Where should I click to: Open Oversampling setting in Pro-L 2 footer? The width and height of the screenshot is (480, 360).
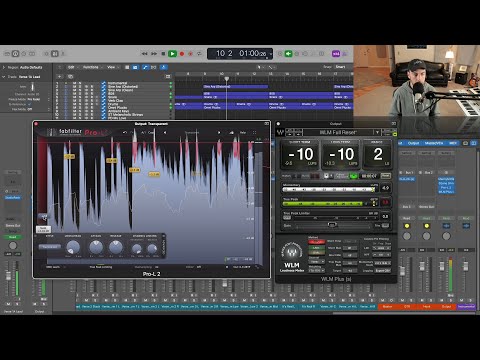point(146,267)
